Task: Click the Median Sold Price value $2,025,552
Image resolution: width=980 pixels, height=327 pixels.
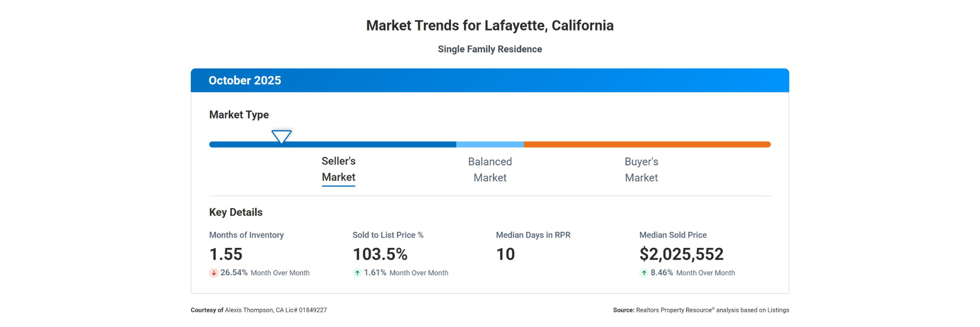Action: (x=681, y=254)
